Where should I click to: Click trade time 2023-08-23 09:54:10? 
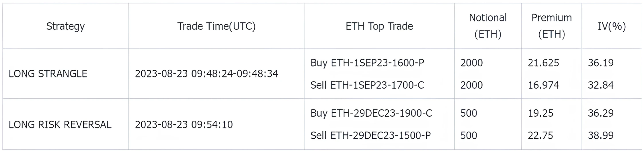[x=184, y=125]
